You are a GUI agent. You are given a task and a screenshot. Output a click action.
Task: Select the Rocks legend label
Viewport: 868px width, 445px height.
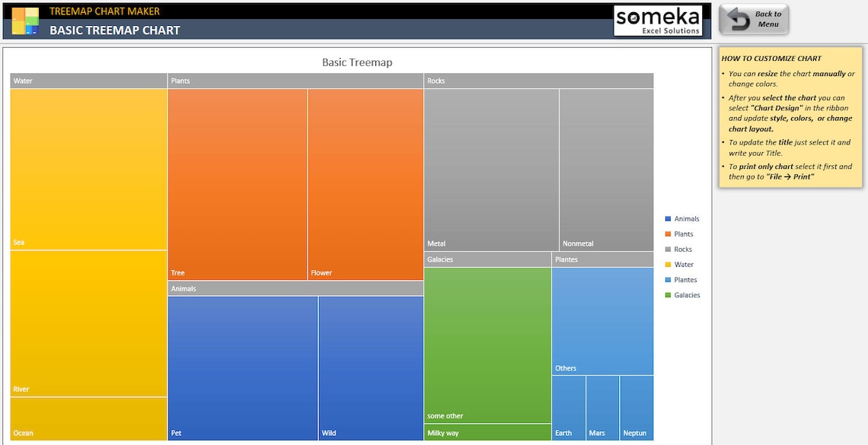coord(683,250)
